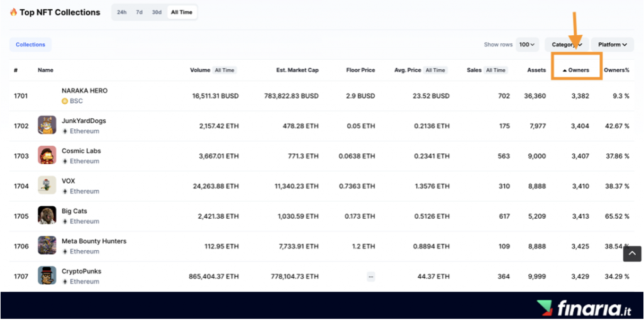Open the Cosmic Labs collection avatar
The height and width of the screenshot is (320, 644).
(x=47, y=155)
